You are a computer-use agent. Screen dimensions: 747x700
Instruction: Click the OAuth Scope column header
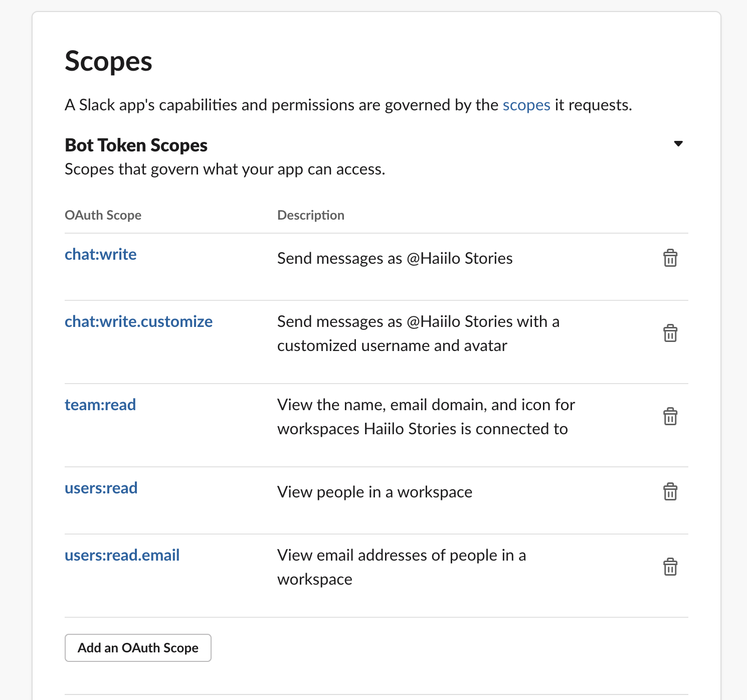(103, 215)
